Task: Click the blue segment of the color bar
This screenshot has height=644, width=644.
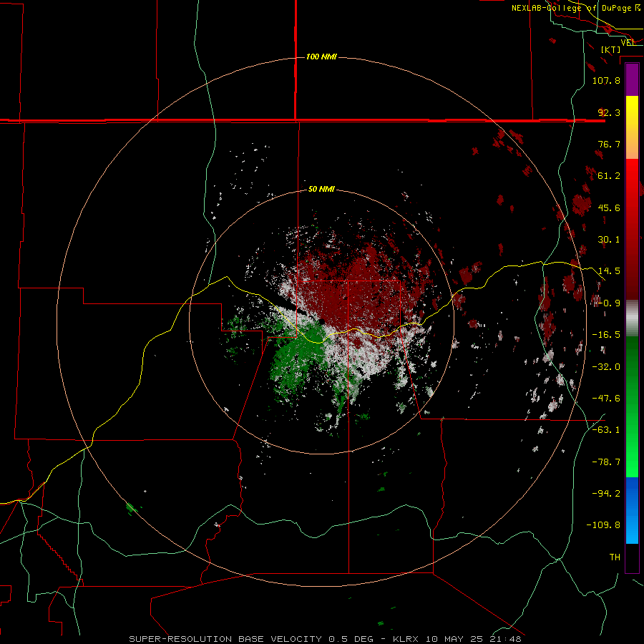Action: pos(632,510)
